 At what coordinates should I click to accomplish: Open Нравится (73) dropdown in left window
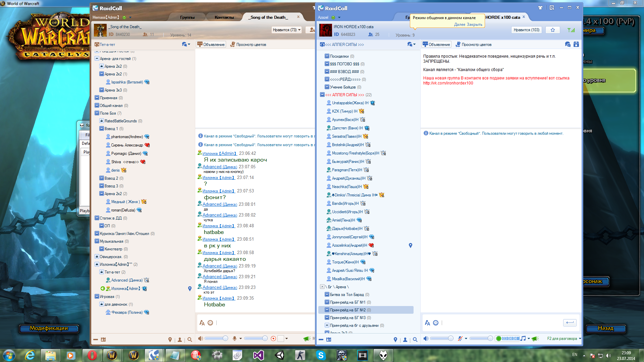(x=299, y=30)
